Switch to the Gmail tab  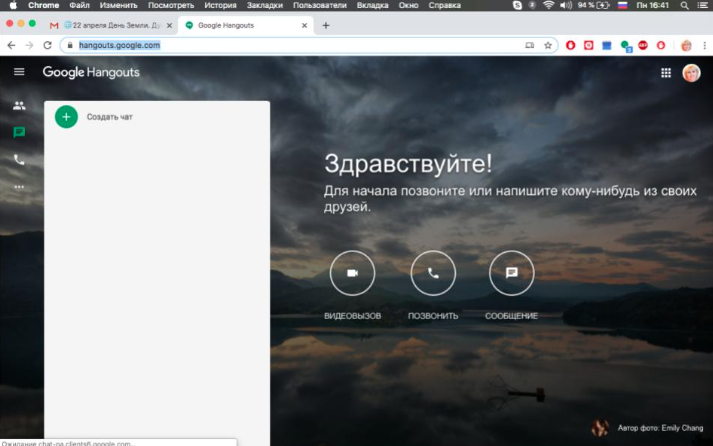(x=110, y=25)
